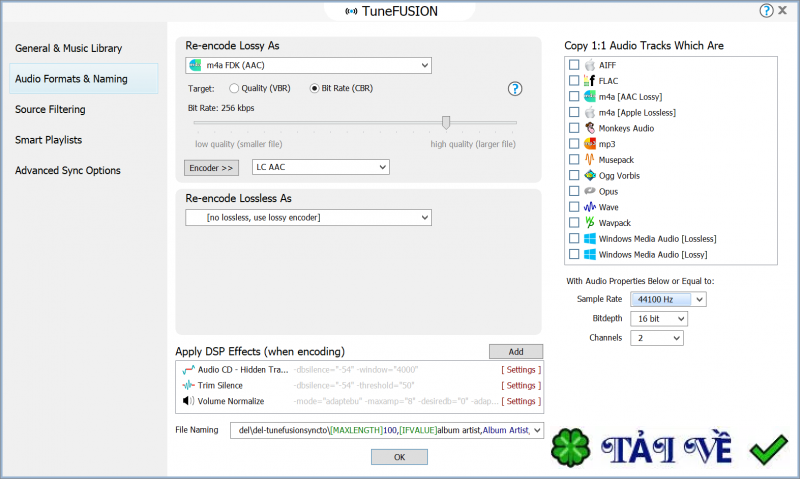Open the Source Filtering section
800x479 pixels.
tap(50, 110)
